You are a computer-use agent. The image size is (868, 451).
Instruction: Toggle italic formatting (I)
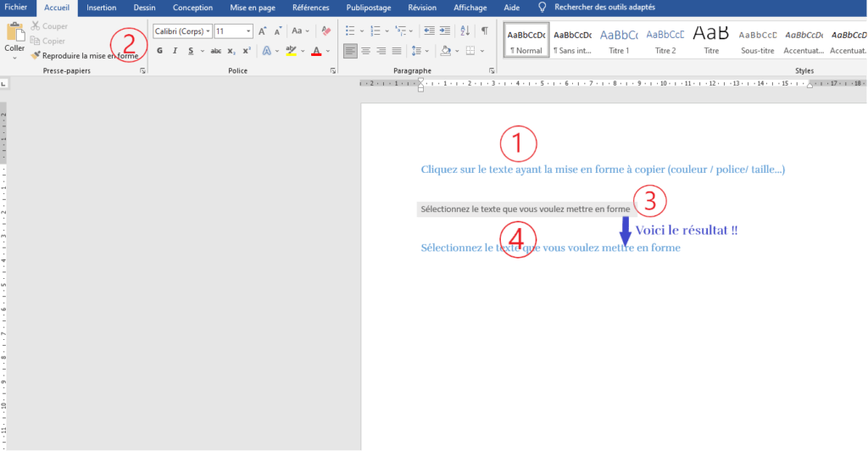(175, 51)
